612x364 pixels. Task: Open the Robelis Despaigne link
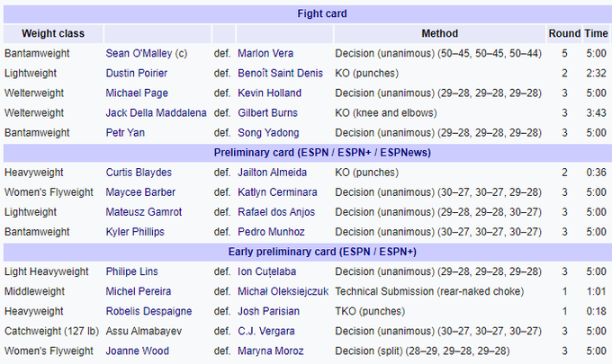click(x=149, y=310)
